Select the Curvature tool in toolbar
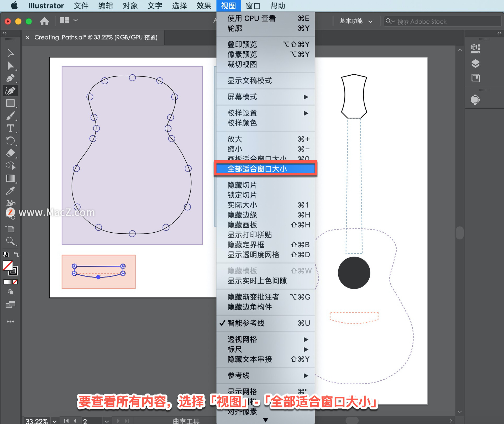Viewport: 504px width, 424px height. (10, 91)
